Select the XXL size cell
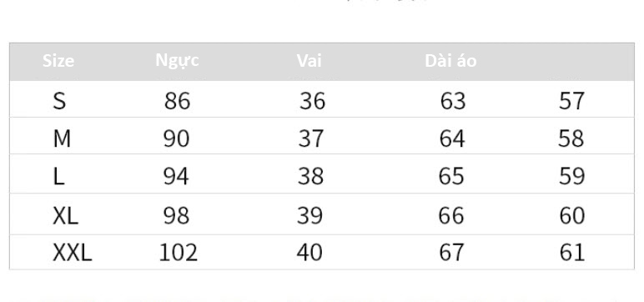Screen dimensions: 644x302 (x=73, y=253)
